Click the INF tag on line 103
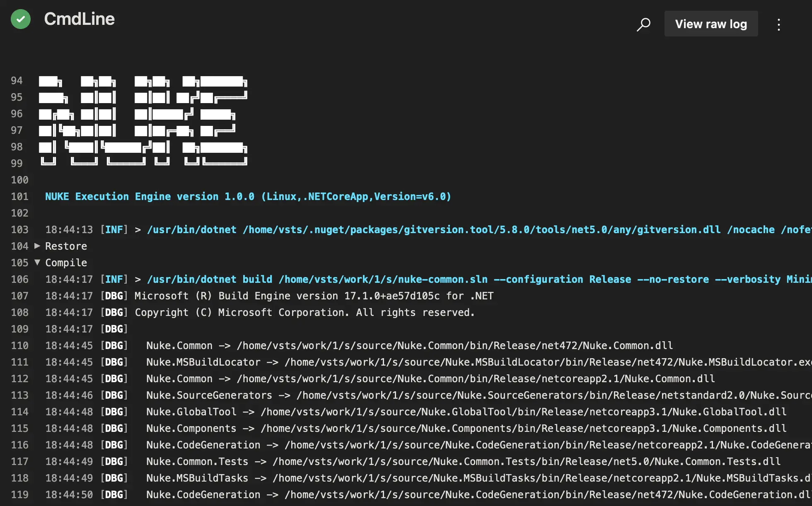Image resolution: width=812 pixels, height=506 pixels. tap(114, 230)
